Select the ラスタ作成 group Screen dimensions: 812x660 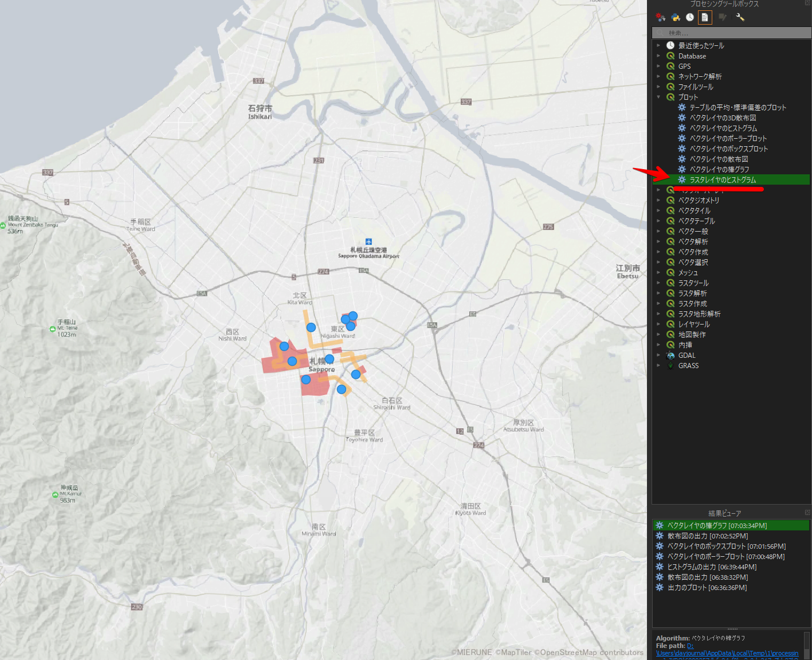coord(692,303)
